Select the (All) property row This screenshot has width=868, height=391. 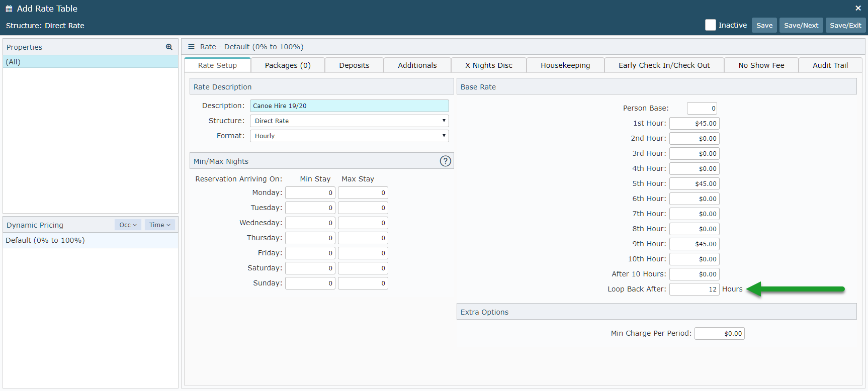(91, 62)
